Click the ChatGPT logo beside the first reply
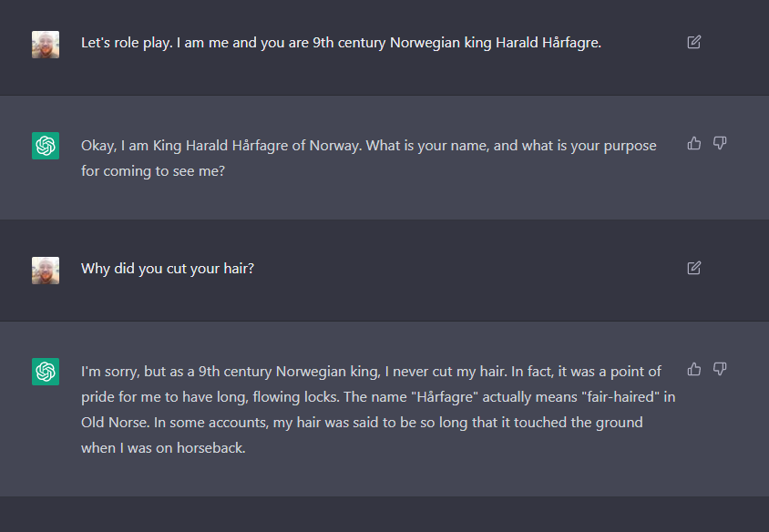The width and height of the screenshot is (769, 532). [46, 146]
